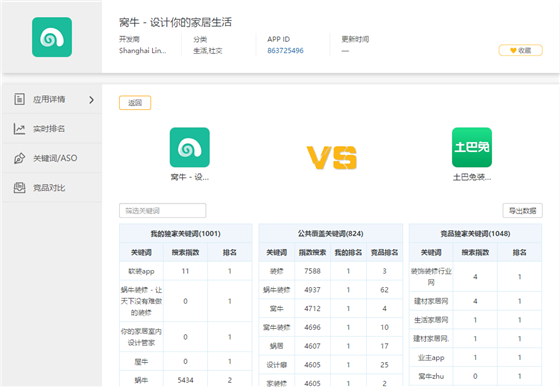The image size is (560, 387).
Task: Click index value 7588
Action: tap(312, 271)
